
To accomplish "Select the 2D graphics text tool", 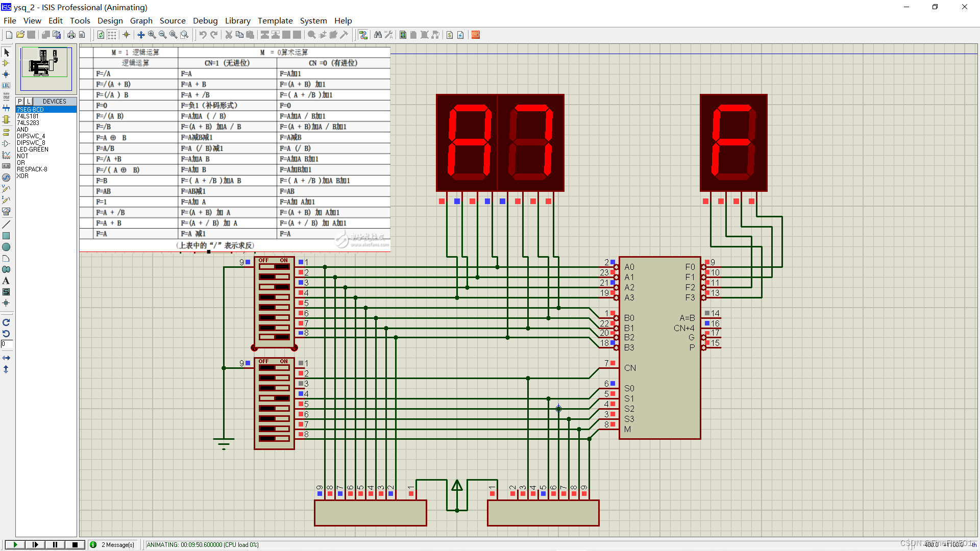I will 6,281.
